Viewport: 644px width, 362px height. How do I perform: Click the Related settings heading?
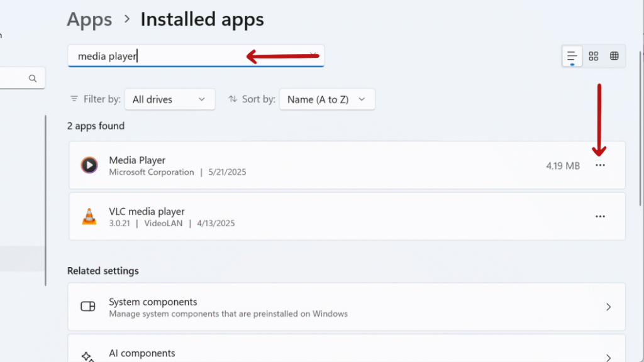tap(103, 271)
